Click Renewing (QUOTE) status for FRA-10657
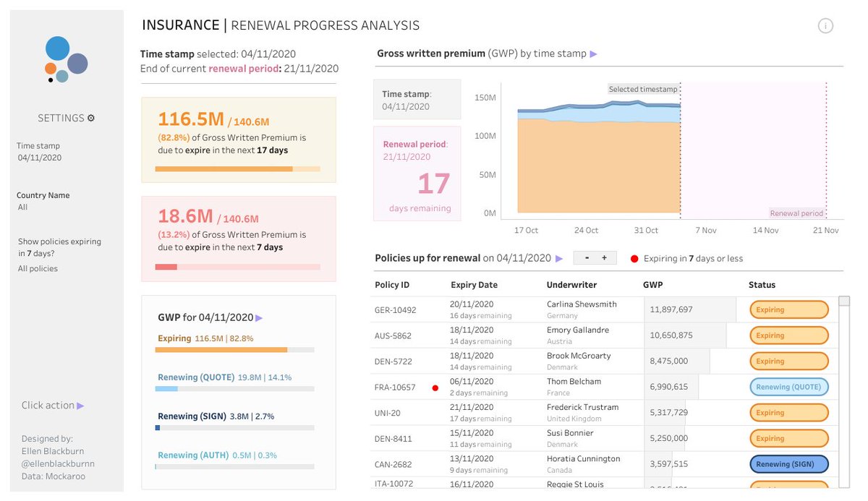This screenshot has height=501, width=868. (x=789, y=387)
